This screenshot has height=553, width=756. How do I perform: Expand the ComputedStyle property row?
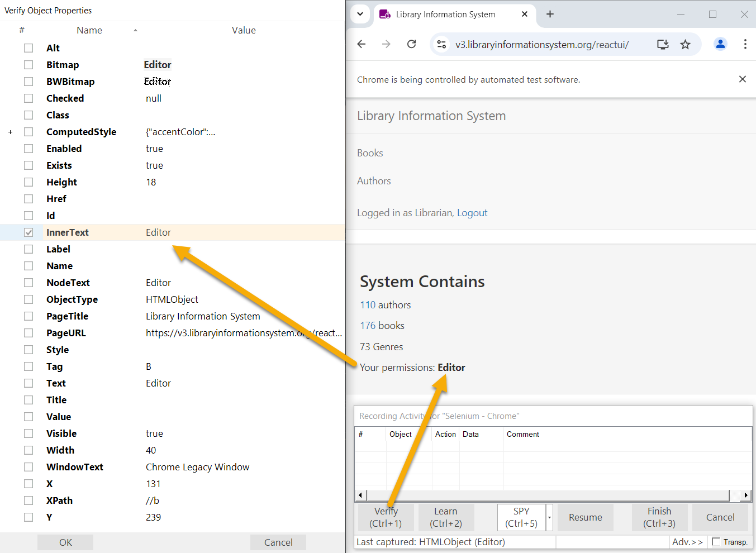[x=10, y=132]
